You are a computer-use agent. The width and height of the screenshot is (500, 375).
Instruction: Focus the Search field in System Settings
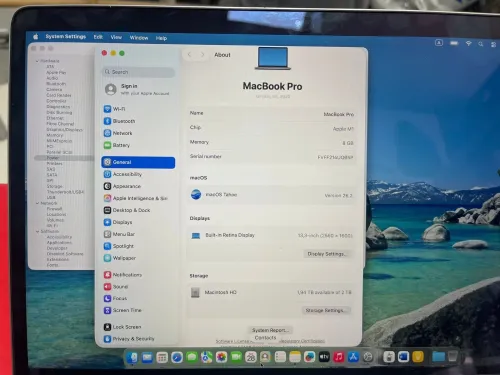[x=138, y=72]
